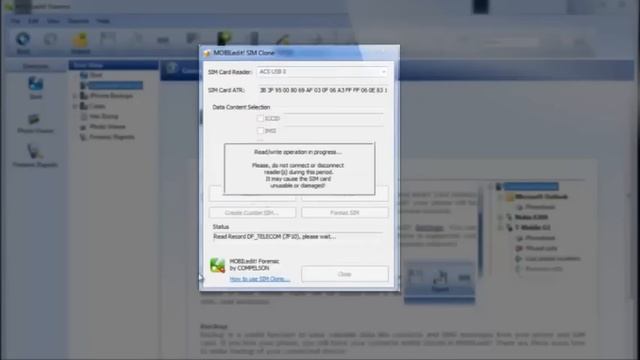The image size is (640, 360).
Task: Open the View menu
Action: point(53,21)
